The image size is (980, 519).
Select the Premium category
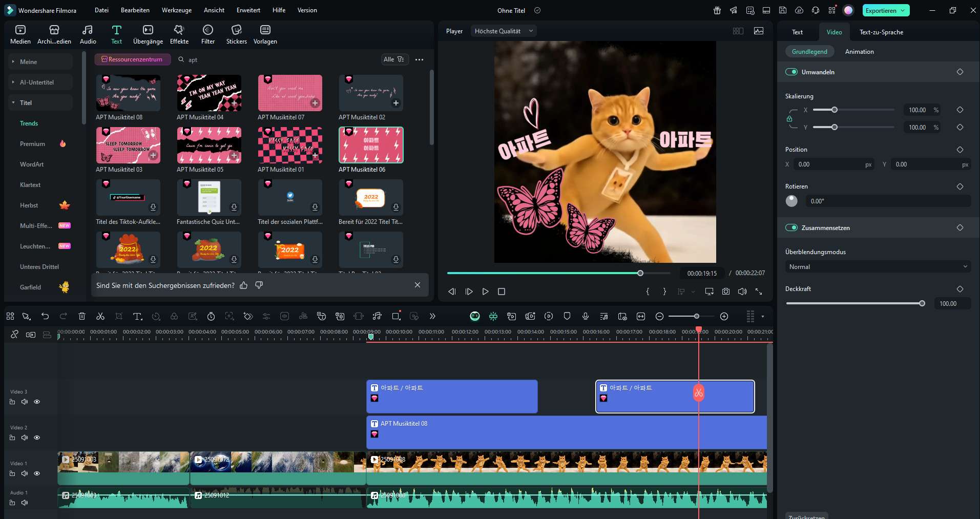[32, 144]
